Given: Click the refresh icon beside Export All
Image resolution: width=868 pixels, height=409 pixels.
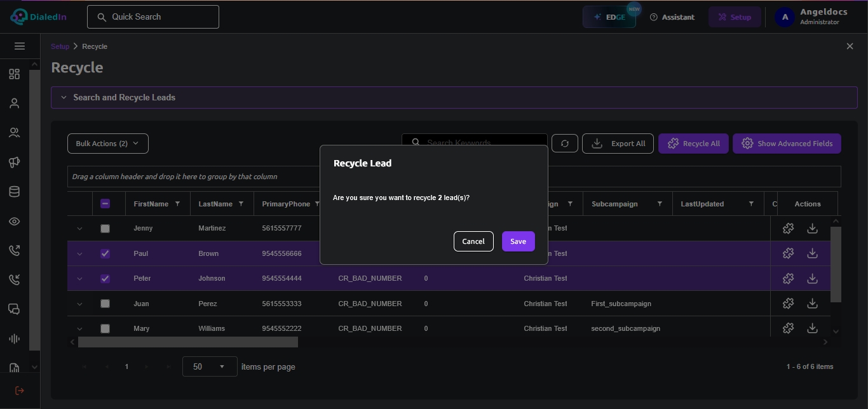Looking at the screenshot, I should (x=565, y=144).
